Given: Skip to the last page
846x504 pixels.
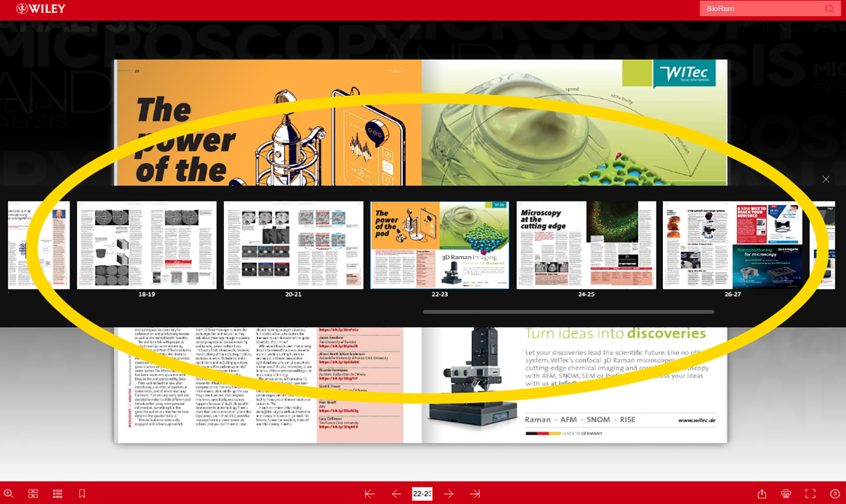Looking at the screenshot, I should pos(475,494).
